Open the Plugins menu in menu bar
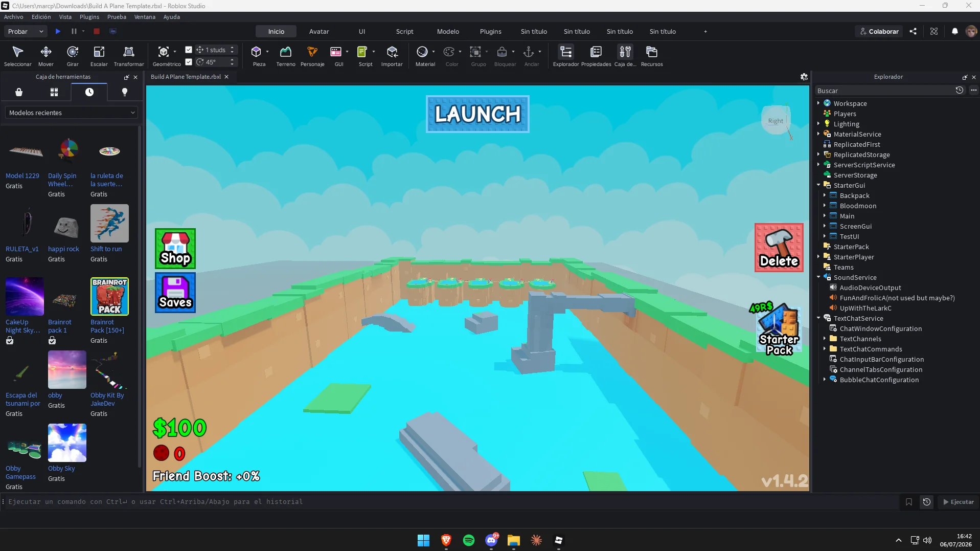 click(x=89, y=17)
